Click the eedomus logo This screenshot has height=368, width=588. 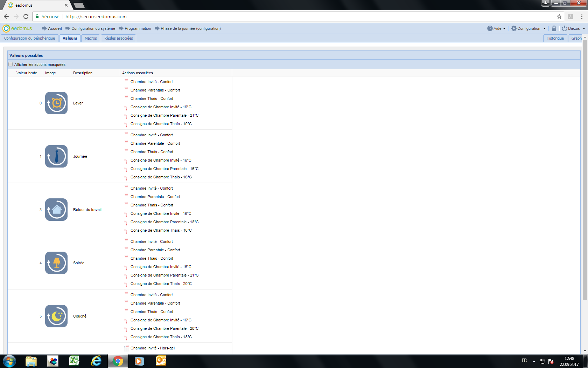pos(17,28)
